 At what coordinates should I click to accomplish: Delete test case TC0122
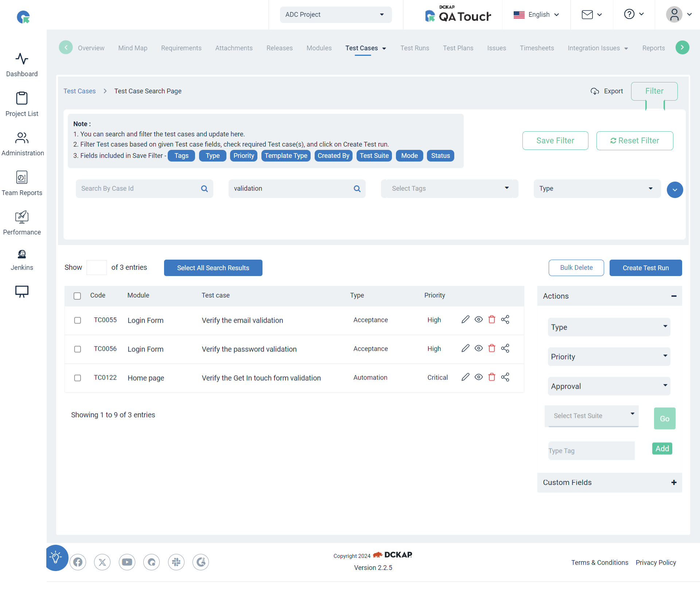[x=492, y=377]
